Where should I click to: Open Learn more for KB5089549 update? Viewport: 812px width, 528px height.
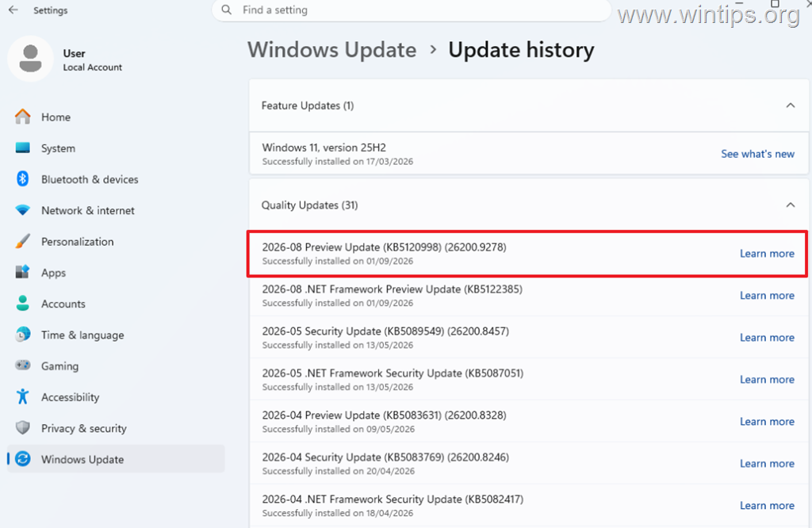click(767, 338)
